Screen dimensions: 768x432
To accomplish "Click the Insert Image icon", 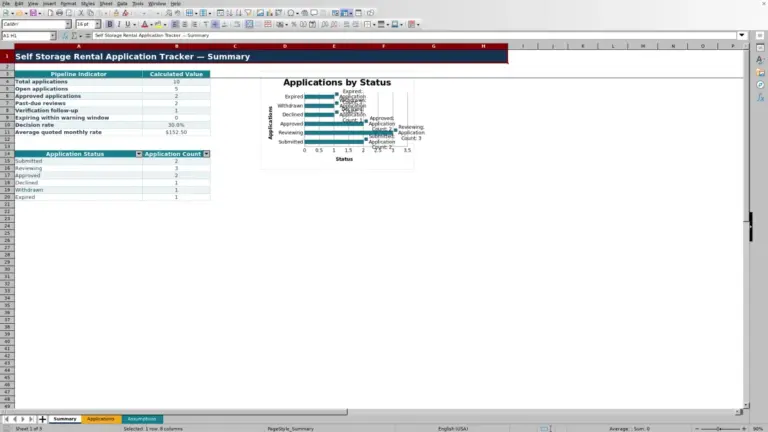I will click(x=260, y=13).
